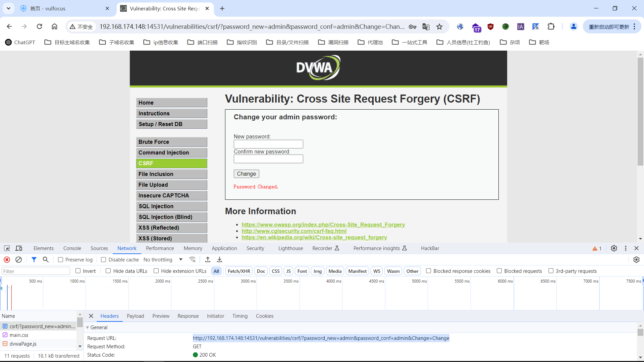
Task: Click the New password input field
Action: coord(268,144)
